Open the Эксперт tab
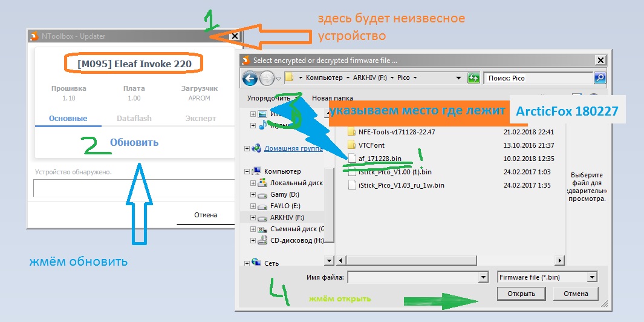Image resolution: width=644 pixels, height=322 pixels. pos(200,119)
